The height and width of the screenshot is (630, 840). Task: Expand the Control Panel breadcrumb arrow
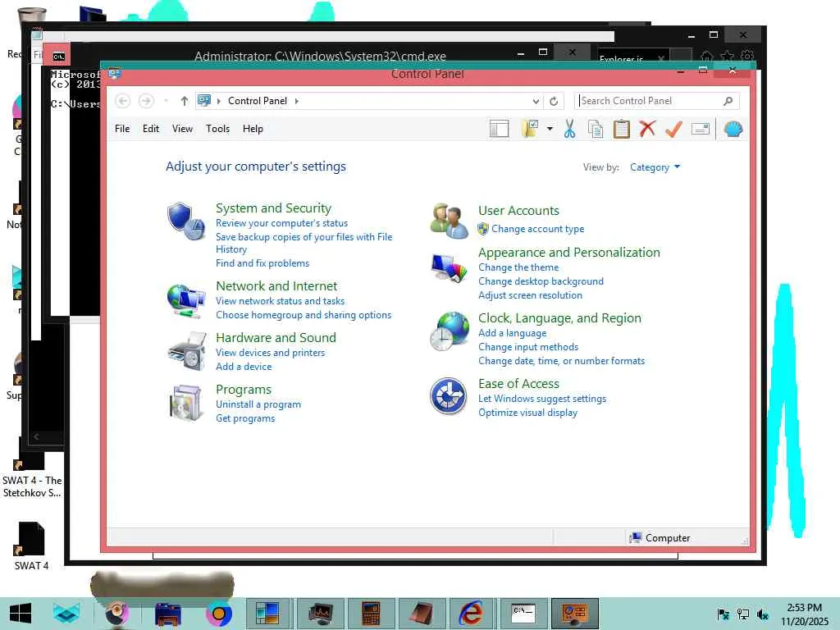[x=296, y=101]
